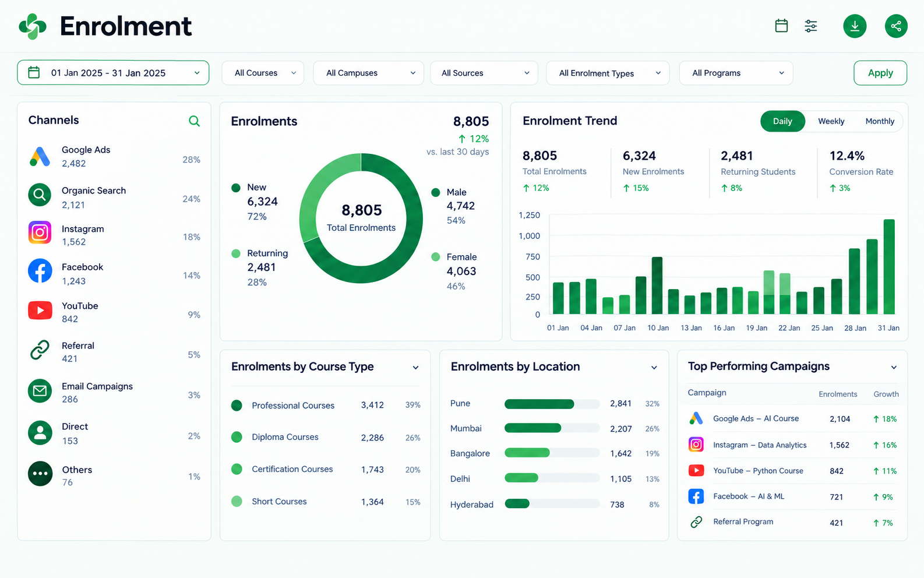
Task: Click the Pune location progress bar
Action: point(552,404)
